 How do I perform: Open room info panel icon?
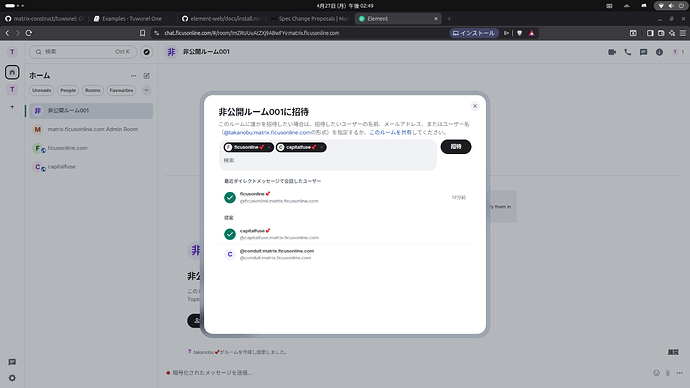(659, 52)
